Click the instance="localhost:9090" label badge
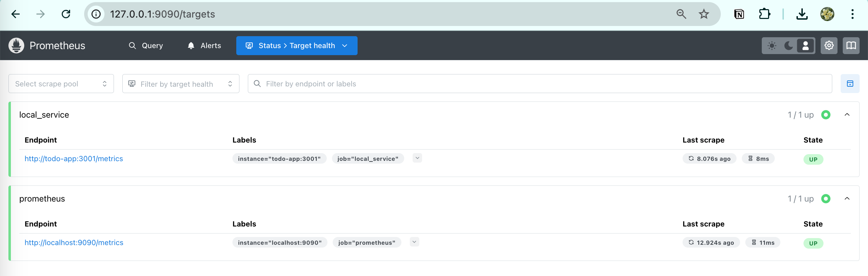Image resolution: width=868 pixels, height=276 pixels. click(280, 243)
